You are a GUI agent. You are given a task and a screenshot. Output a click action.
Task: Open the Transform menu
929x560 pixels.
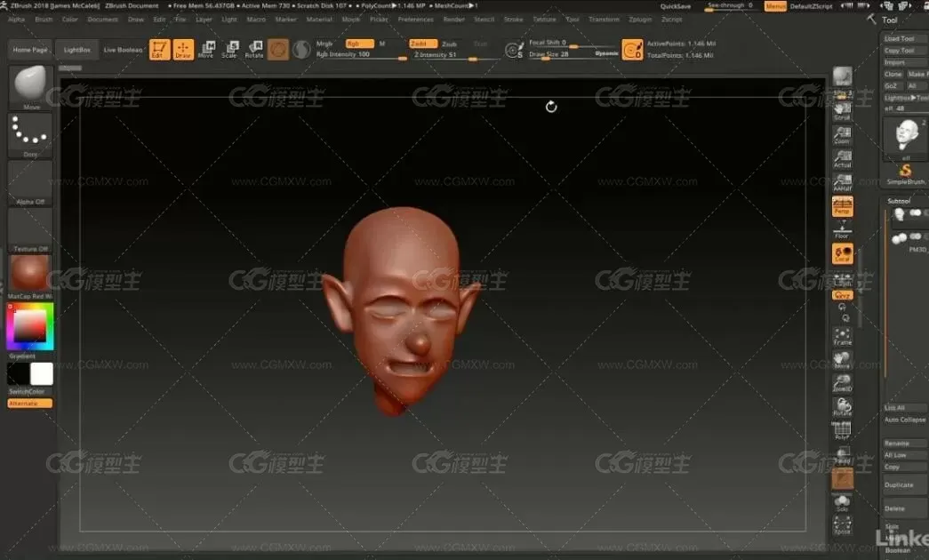point(604,20)
